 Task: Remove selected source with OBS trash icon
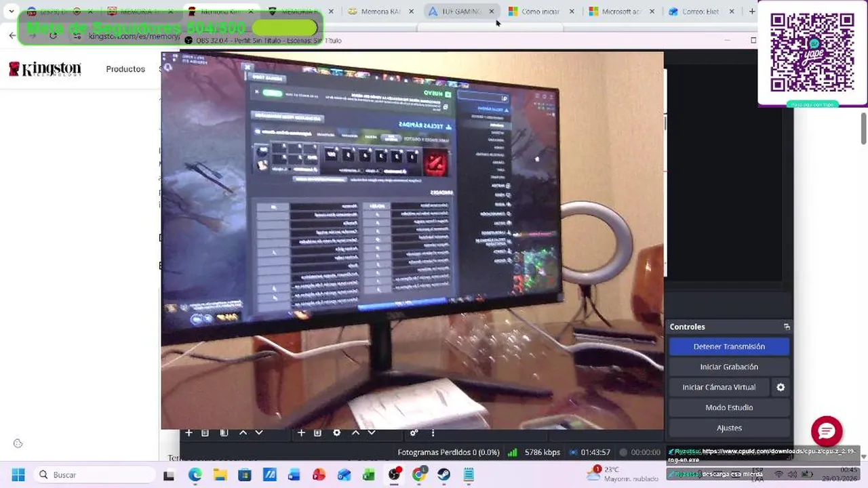click(317, 432)
